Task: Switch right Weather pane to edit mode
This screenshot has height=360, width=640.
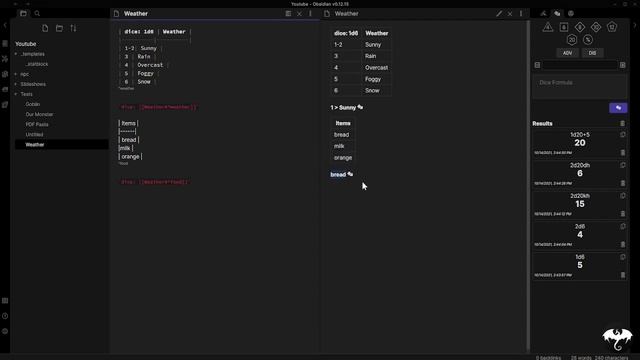Action: click(499, 13)
